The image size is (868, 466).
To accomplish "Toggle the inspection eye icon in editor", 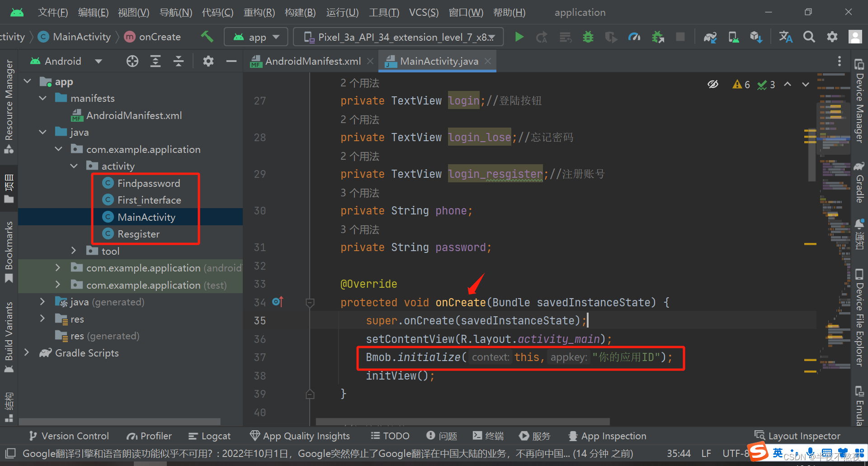I will pyautogui.click(x=713, y=84).
